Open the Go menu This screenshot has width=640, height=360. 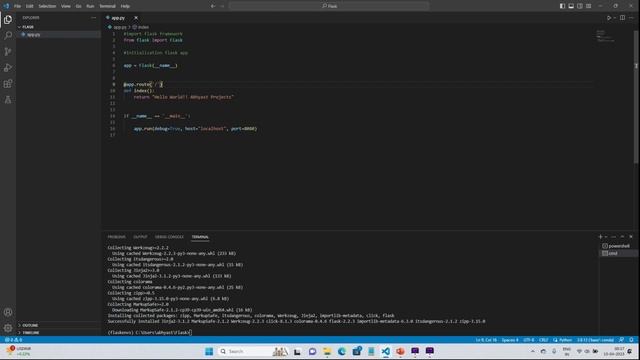pos(78,6)
